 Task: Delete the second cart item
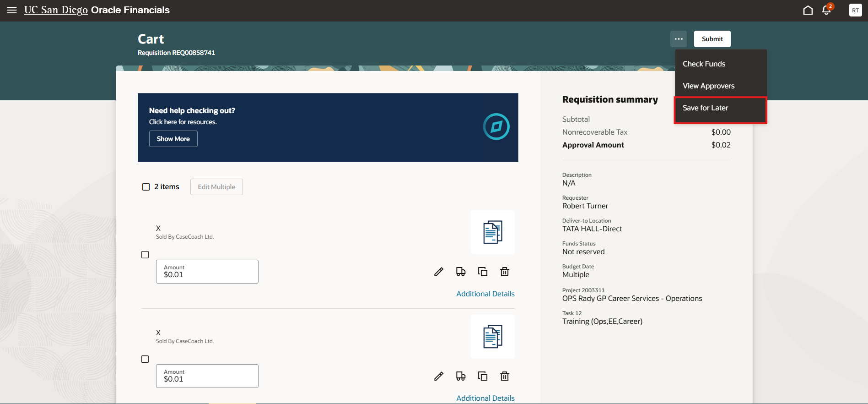coord(505,376)
